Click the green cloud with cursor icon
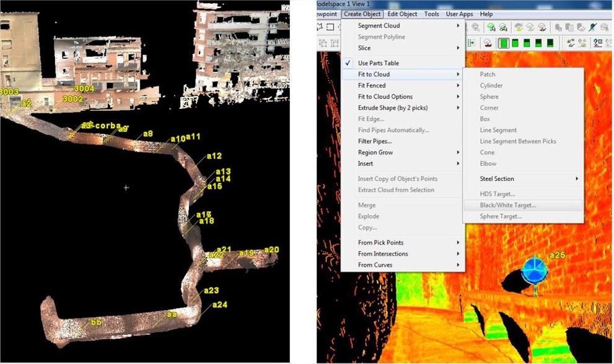The height and width of the screenshot is (364, 614). 491,27
